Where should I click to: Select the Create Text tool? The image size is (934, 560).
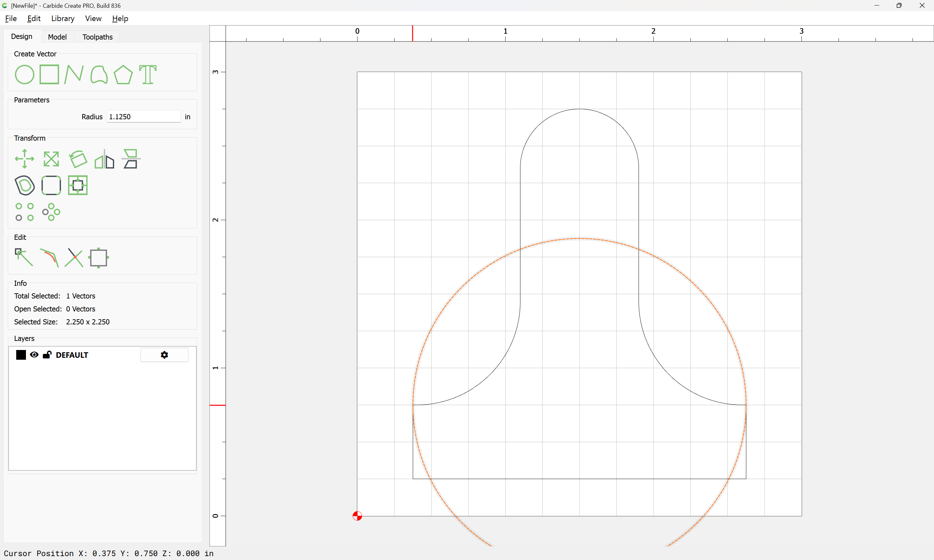point(148,74)
